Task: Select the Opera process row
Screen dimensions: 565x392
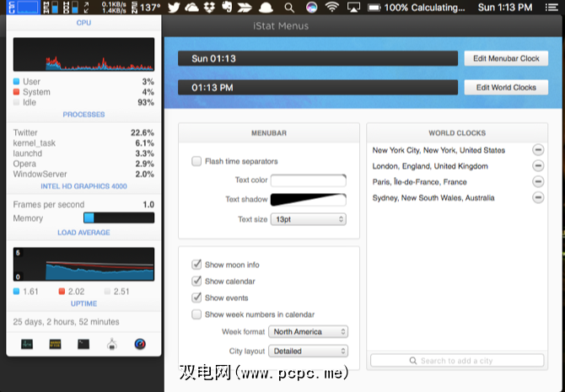Action: pyautogui.click(x=83, y=164)
